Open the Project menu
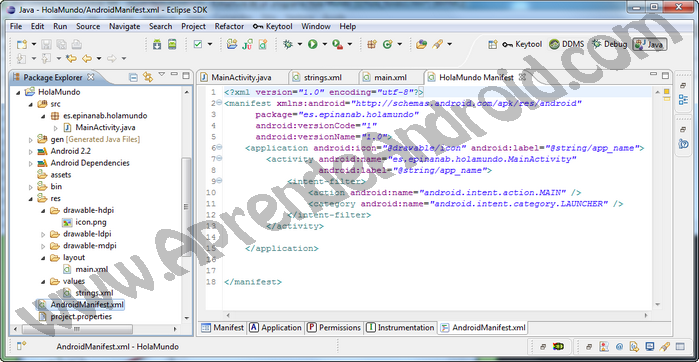 [x=193, y=26]
